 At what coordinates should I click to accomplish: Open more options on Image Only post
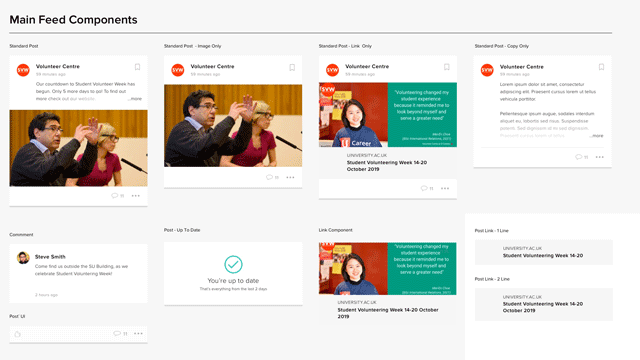[291, 177]
